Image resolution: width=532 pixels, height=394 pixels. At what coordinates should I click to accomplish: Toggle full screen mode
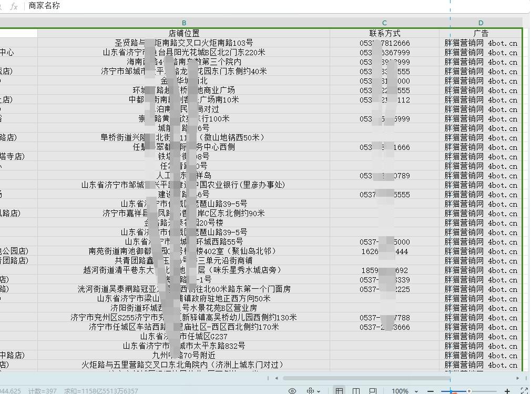(524, 391)
